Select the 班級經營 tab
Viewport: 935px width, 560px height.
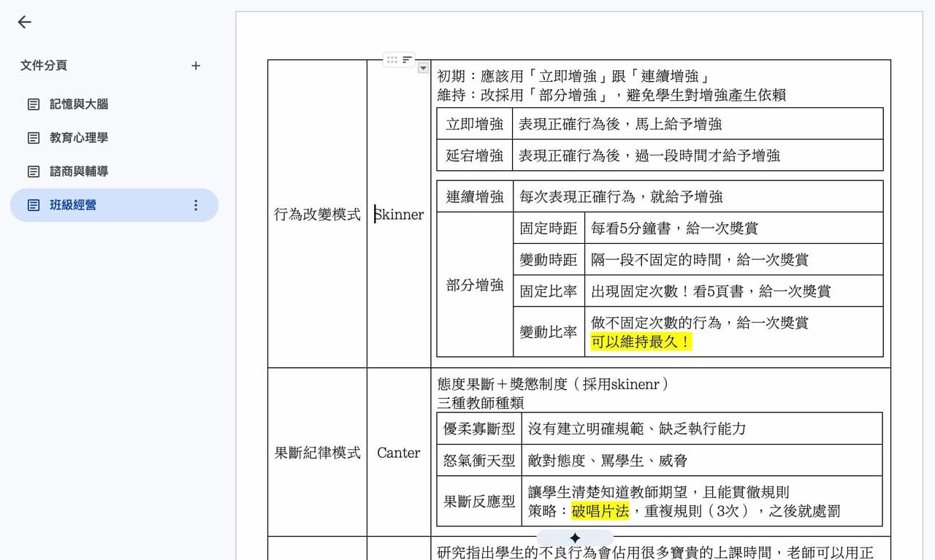point(114,205)
